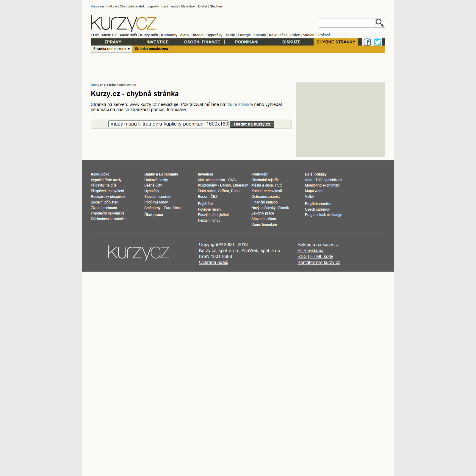Open Hypotéky link in TOP bar
This screenshot has height=476, width=476.
pyautogui.click(x=214, y=35)
